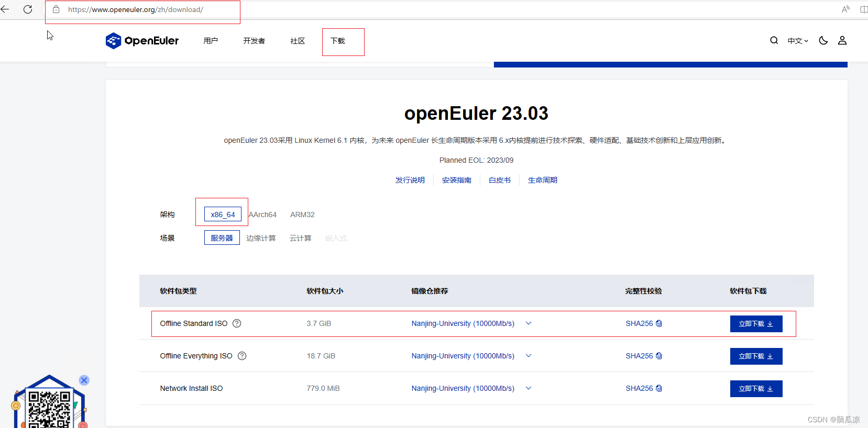
Task: Click the 软件包下载 column header
Action: tap(748, 291)
